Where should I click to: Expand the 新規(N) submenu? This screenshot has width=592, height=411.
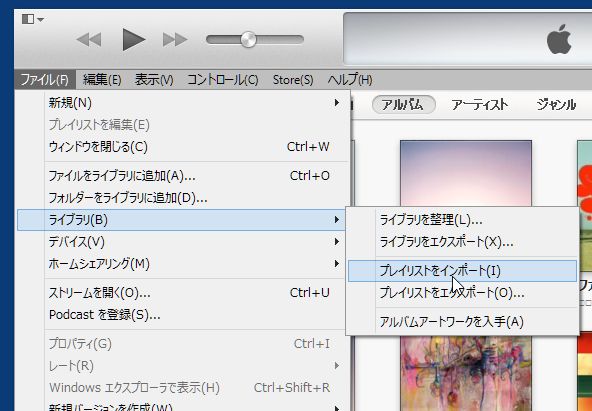click(x=181, y=103)
